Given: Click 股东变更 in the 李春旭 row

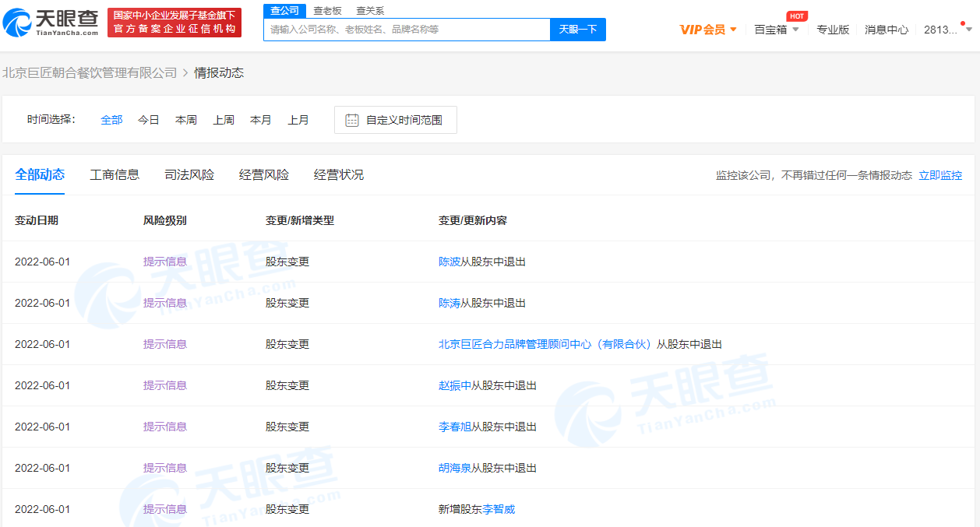Looking at the screenshot, I should (287, 427).
